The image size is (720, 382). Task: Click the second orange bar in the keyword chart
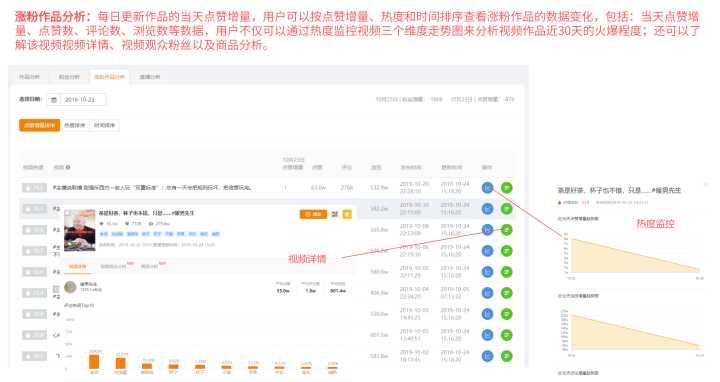(x=121, y=363)
